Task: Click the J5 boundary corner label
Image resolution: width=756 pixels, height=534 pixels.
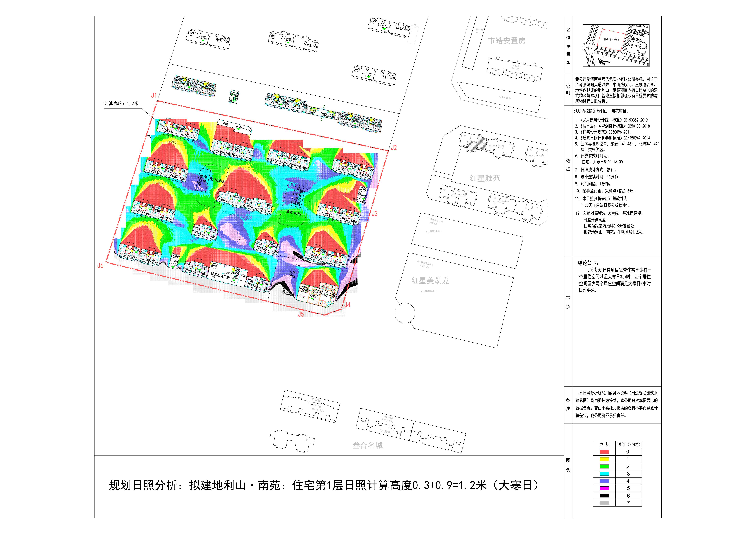Action: point(301,314)
